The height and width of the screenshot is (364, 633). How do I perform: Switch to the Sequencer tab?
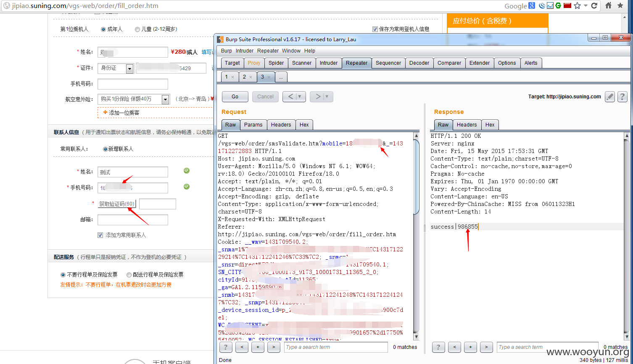pyautogui.click(x=388, y=63)
